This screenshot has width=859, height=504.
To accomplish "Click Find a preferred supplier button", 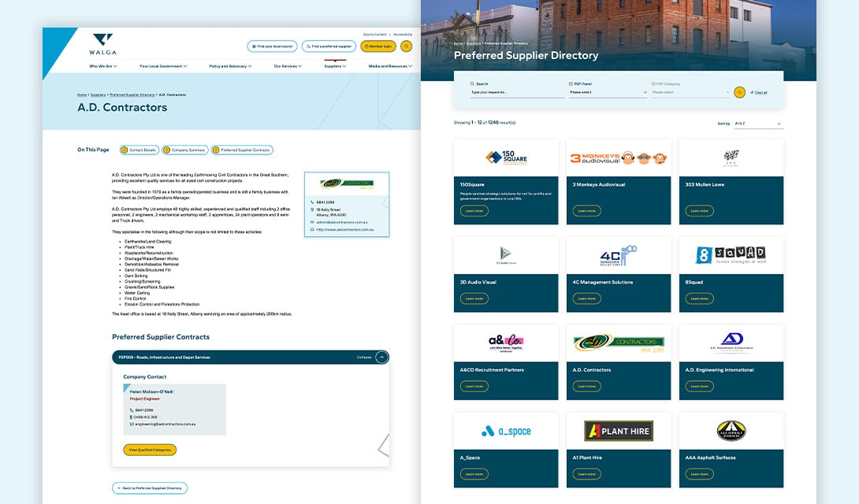I will [x=329, y=46].
